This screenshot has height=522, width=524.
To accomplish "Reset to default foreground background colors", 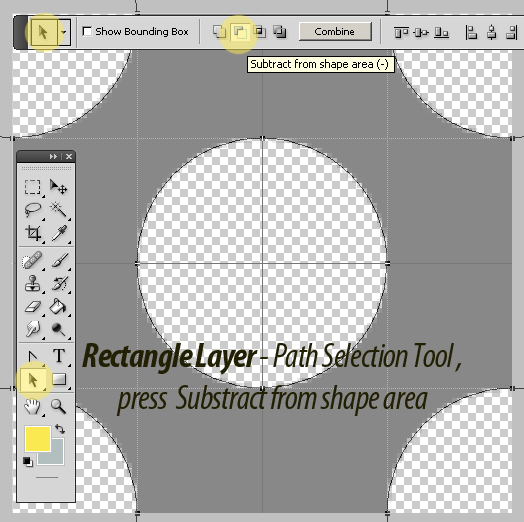I will coord(28,462).
